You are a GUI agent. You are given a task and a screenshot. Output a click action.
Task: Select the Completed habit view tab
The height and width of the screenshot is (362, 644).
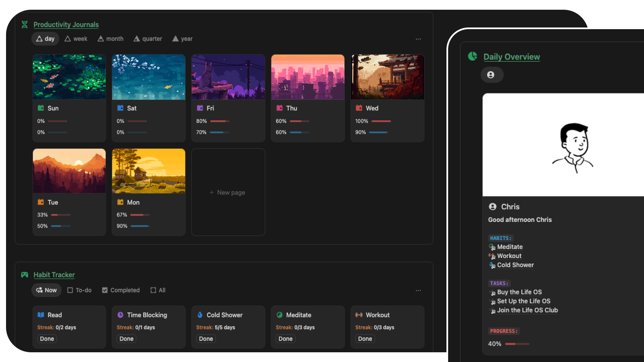121,290
